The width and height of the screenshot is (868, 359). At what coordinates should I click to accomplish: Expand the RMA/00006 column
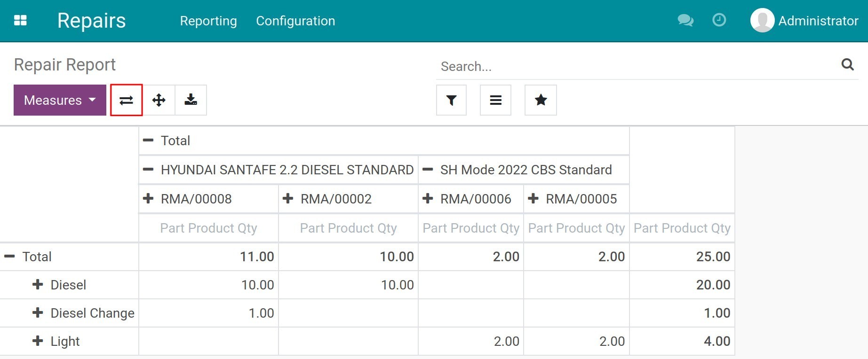point(428,198)
